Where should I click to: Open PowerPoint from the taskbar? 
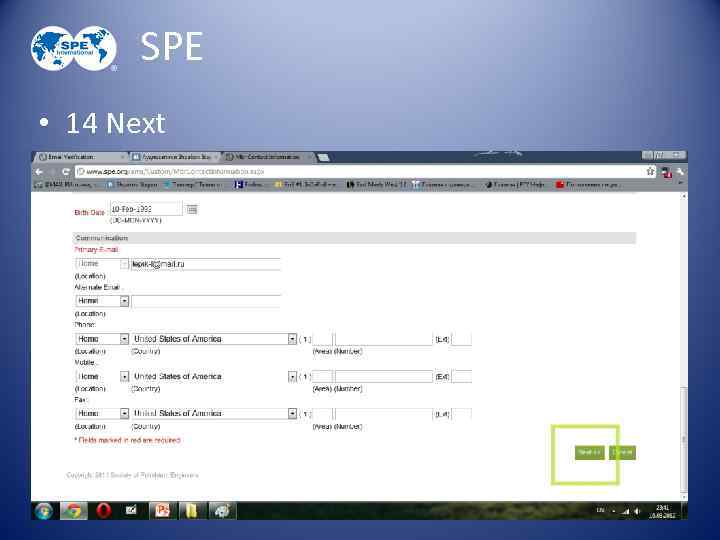[162, 511]
